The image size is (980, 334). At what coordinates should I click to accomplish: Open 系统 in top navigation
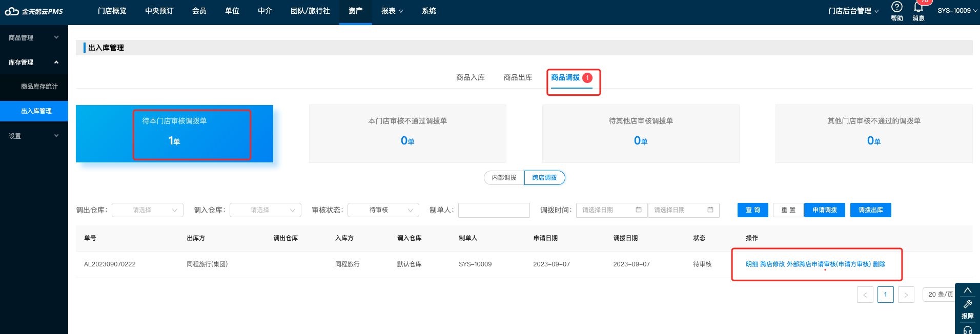point(429,11)
